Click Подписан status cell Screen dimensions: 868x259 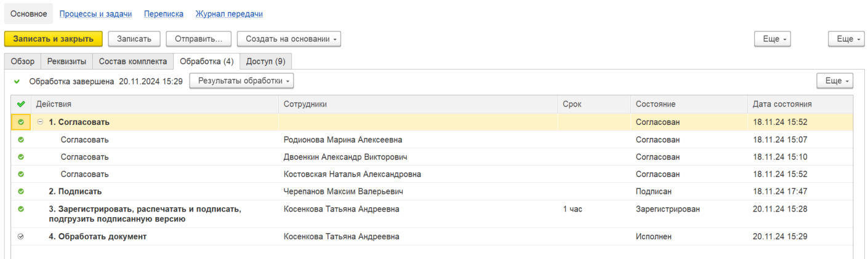(x=689, y=191)
